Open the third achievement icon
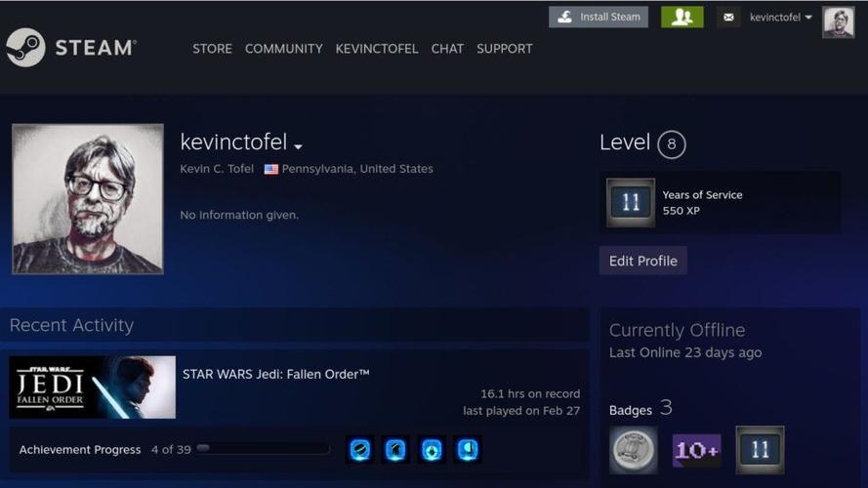Screen dimensions: 868x488 coord(432,449)
